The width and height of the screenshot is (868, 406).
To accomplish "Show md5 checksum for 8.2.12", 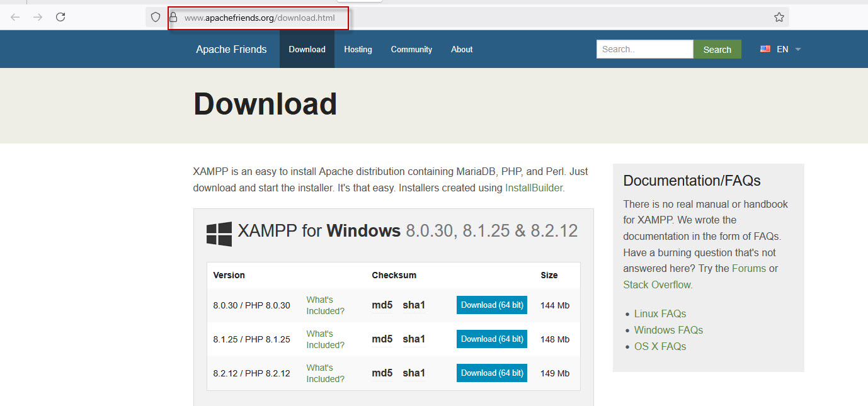I will [x=382, y=373].
